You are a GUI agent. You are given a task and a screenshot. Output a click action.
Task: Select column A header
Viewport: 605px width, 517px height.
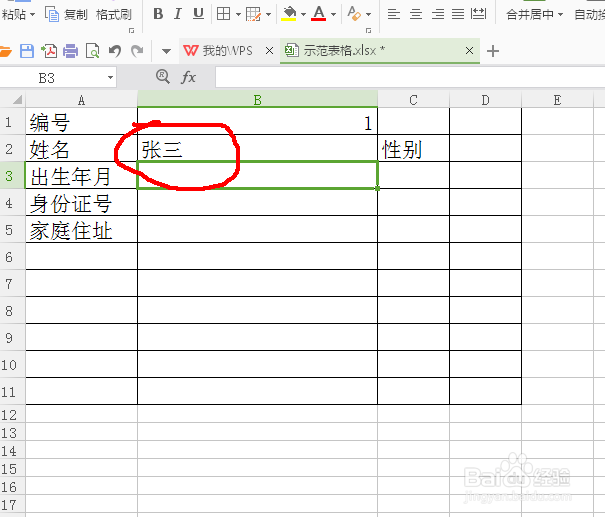[81, 100]
